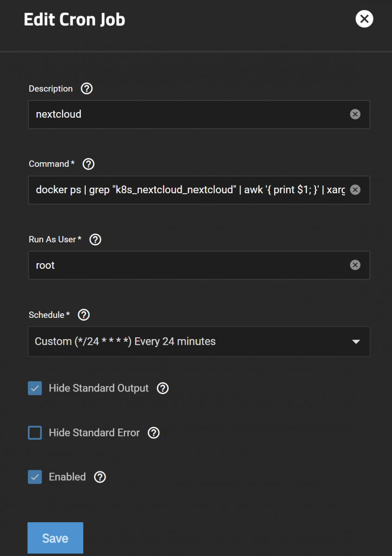Expand the Schedule dropdown arrow
This screenshot has height=556, width=392.
click(x=356, y=342)
